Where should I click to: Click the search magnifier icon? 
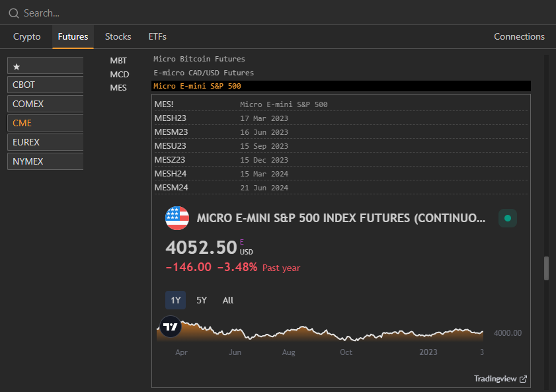point(13,13)
